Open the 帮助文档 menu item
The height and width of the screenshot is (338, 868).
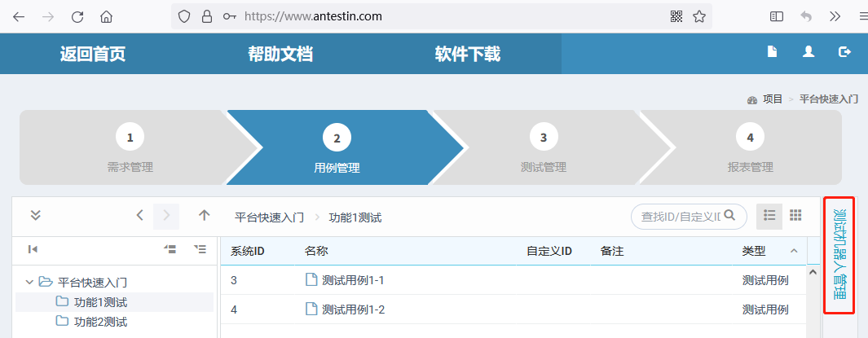click(x=280, y=55)
